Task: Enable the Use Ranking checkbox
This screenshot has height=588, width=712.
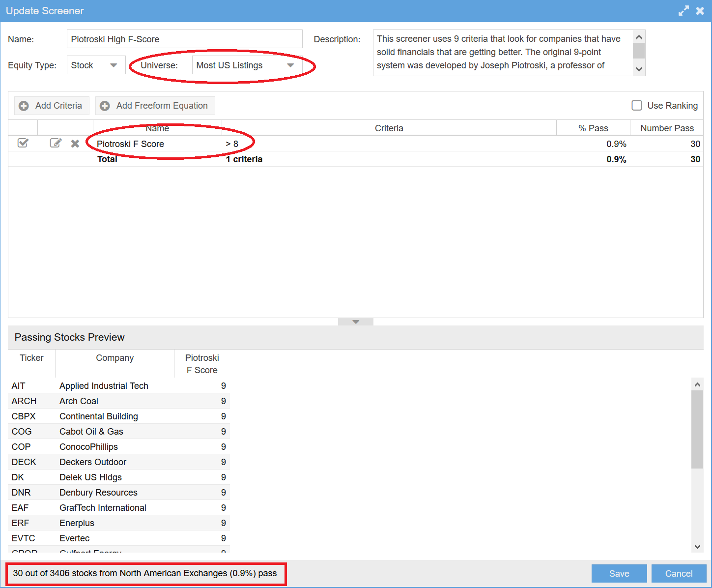Action: click(x=637, y=105)
